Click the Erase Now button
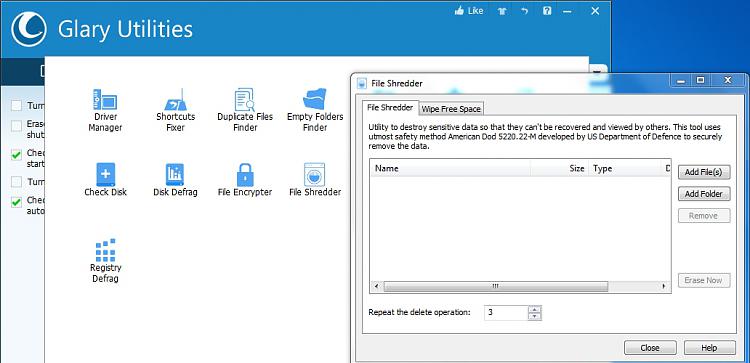 point(704,280)
